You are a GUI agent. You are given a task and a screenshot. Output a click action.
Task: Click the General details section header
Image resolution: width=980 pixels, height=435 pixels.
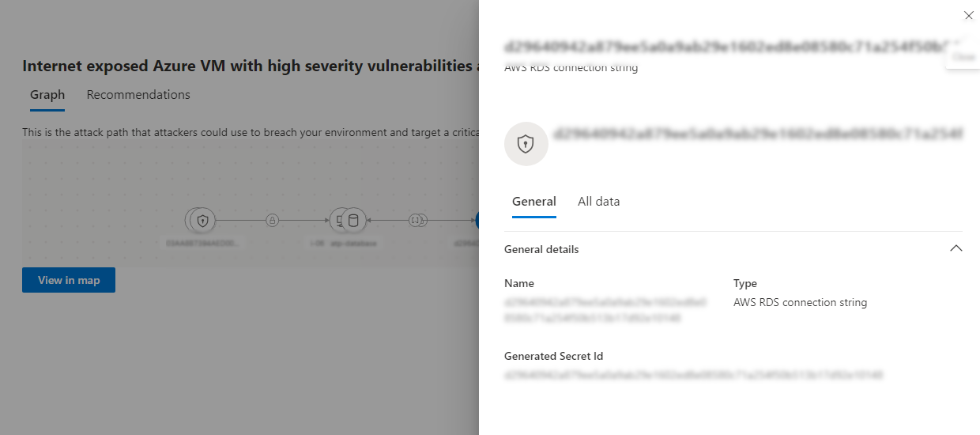[x=541, y=249]
